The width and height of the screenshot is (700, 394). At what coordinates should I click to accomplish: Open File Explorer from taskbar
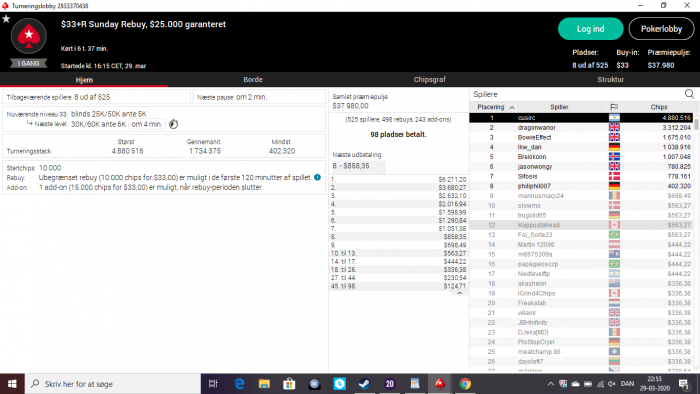click(264, 384)
